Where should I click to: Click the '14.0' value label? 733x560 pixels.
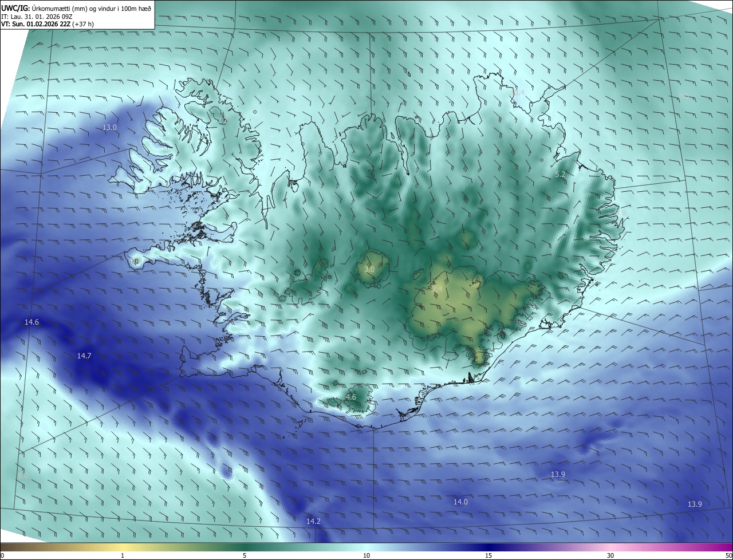460,502
